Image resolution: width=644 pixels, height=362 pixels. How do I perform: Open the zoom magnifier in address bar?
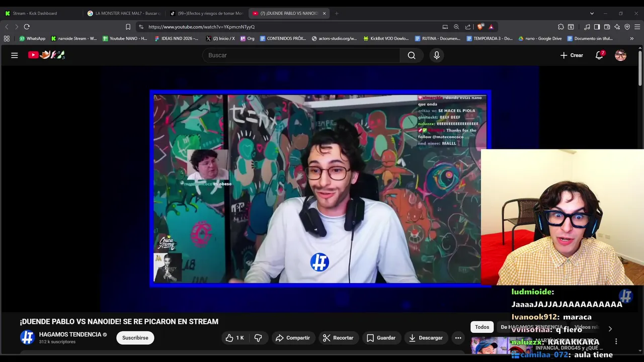[x=456, y=27]
